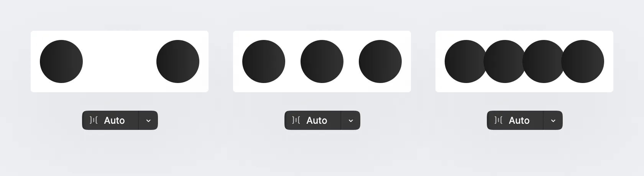Click empty white space between the two circles
This screenshot has width=644, height=176.
tap(120, 61)
